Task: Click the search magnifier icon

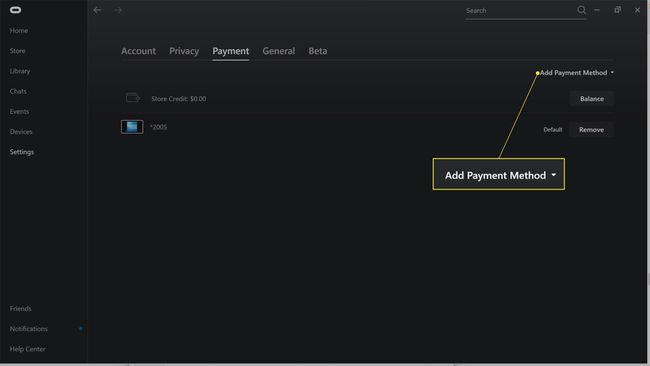Action: (581, 10)
